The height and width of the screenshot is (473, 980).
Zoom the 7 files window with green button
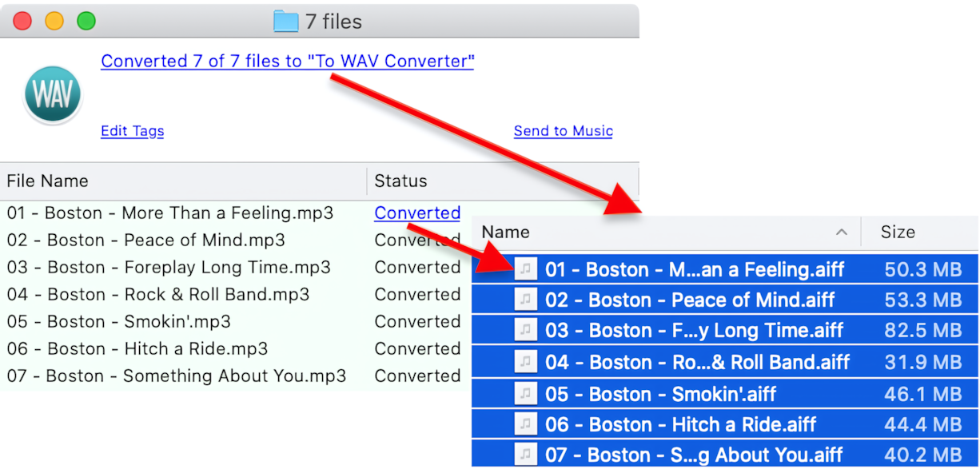(86, 21)
